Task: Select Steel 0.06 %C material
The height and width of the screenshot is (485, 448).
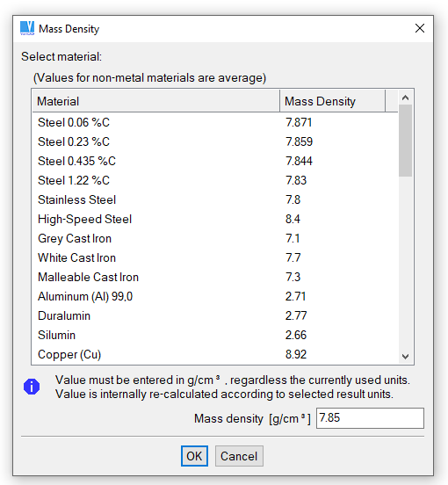Action: pyautogui.click(x=215, y=122)
